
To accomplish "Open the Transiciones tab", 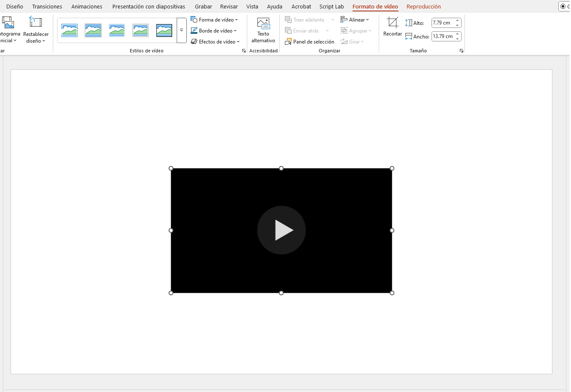I will 47,7.
